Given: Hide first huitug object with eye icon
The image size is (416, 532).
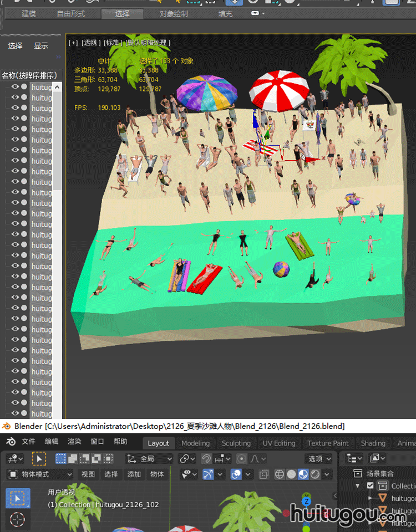Looking at the screenshot, I should (x=15, y=87).
